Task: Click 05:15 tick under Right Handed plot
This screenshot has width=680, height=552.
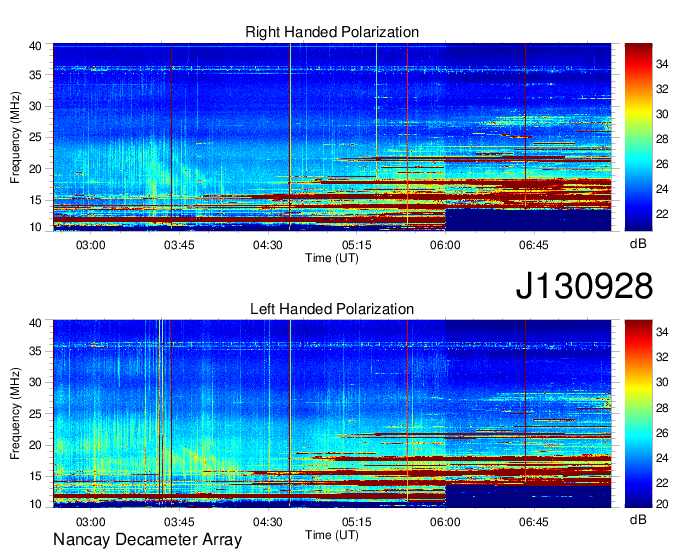Action: click(356, 245)
